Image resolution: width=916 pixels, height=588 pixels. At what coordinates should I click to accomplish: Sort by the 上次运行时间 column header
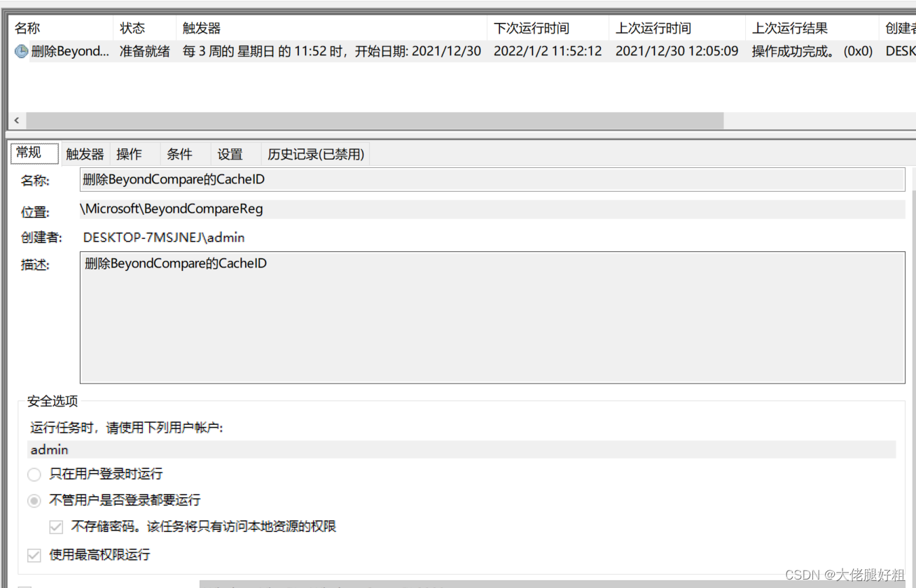tap(677, 28)
